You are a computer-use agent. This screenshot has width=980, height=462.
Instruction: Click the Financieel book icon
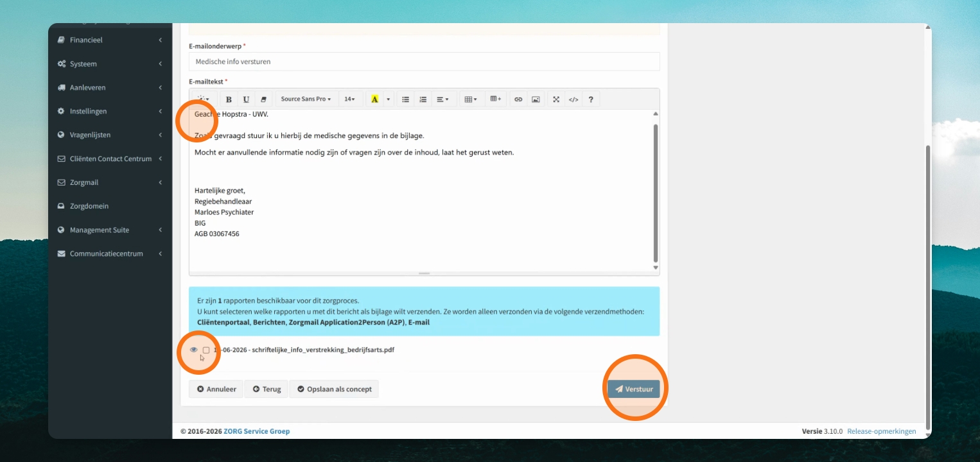click(x=61, y=40)
